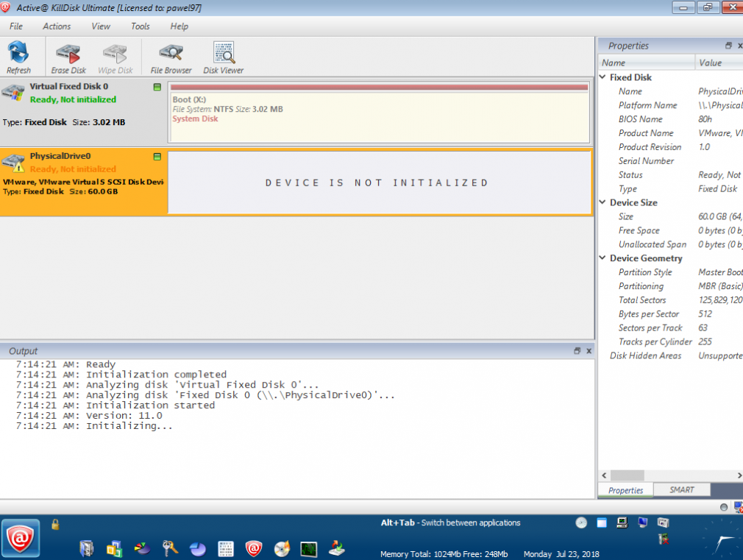Open the File menu
The height and width of the screenshot is (560, 743).
(x=16, y=26)
